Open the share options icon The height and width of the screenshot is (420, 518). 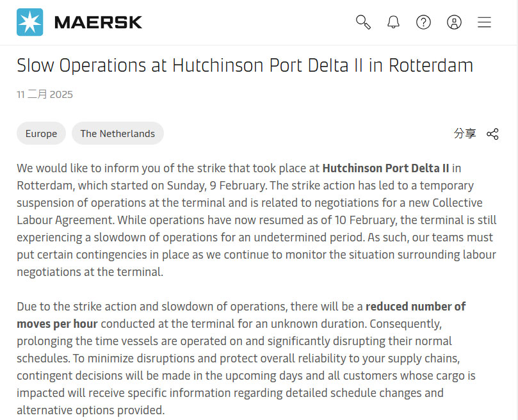[x=492, y=134]
